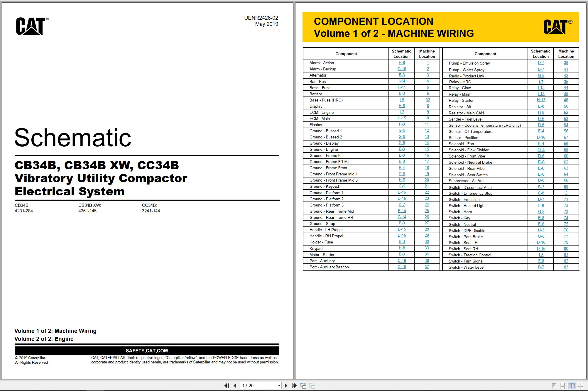Go to the previous page

pyautogui.click(x=235, y=385)
